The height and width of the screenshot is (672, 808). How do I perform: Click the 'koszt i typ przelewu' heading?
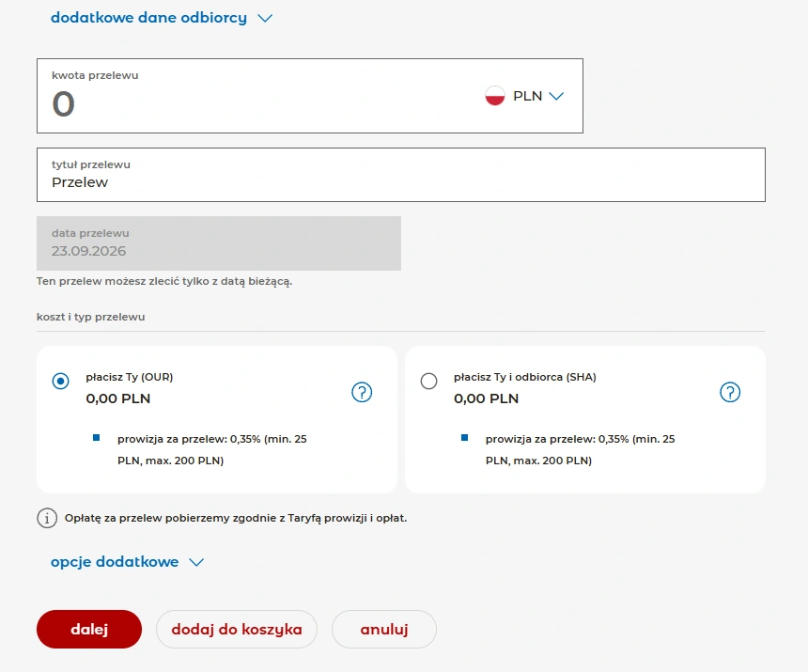(91, 317)
